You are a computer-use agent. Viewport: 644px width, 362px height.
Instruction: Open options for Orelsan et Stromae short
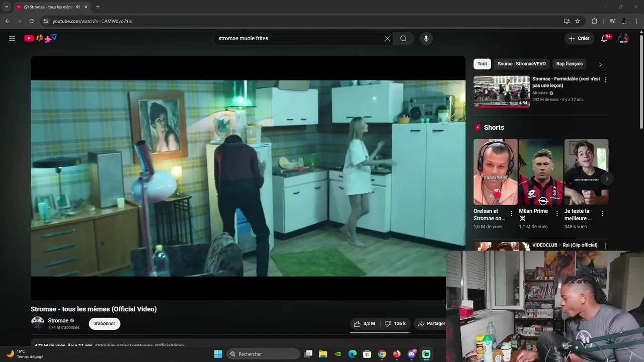tap(512, 214)
